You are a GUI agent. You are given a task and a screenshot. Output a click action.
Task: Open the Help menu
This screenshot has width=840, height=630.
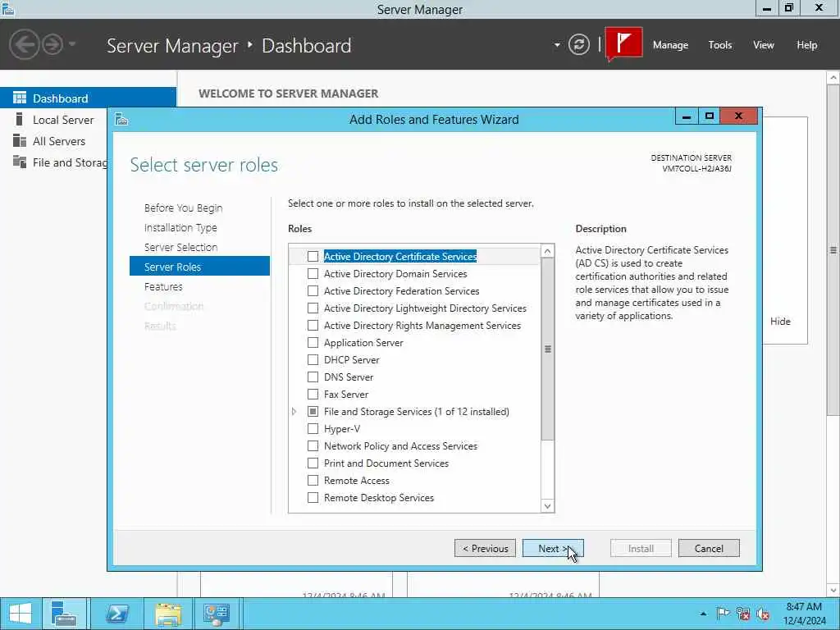coord(807,45)
